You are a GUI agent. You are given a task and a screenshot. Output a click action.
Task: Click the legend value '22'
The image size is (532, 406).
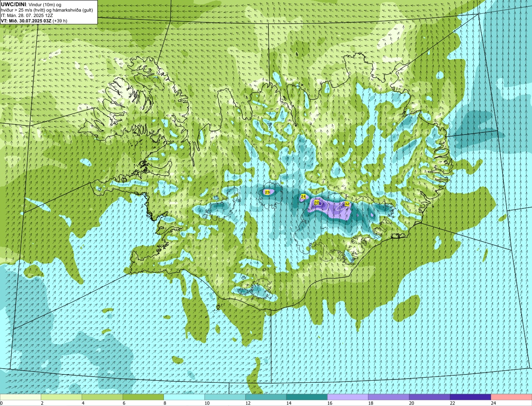[x=453, y=403]
